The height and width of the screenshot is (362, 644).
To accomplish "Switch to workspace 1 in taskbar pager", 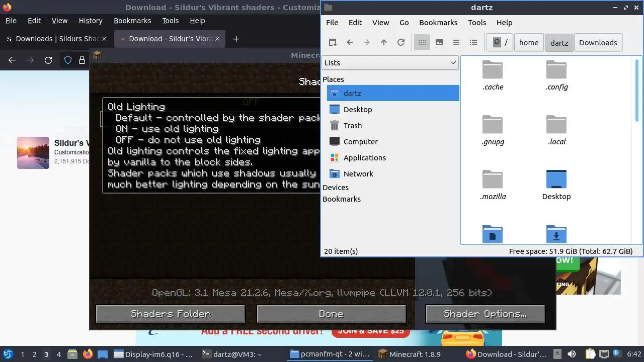I will click(22, 354).
